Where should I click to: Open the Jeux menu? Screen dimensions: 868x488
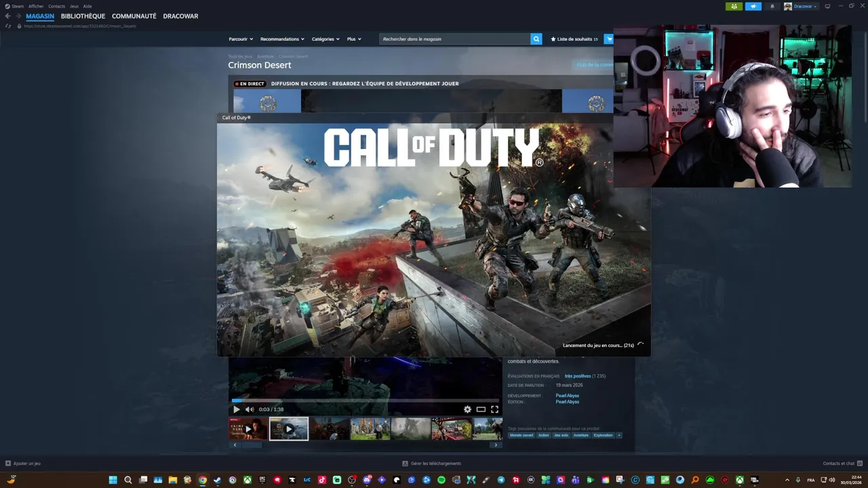(x=75, y=6)
